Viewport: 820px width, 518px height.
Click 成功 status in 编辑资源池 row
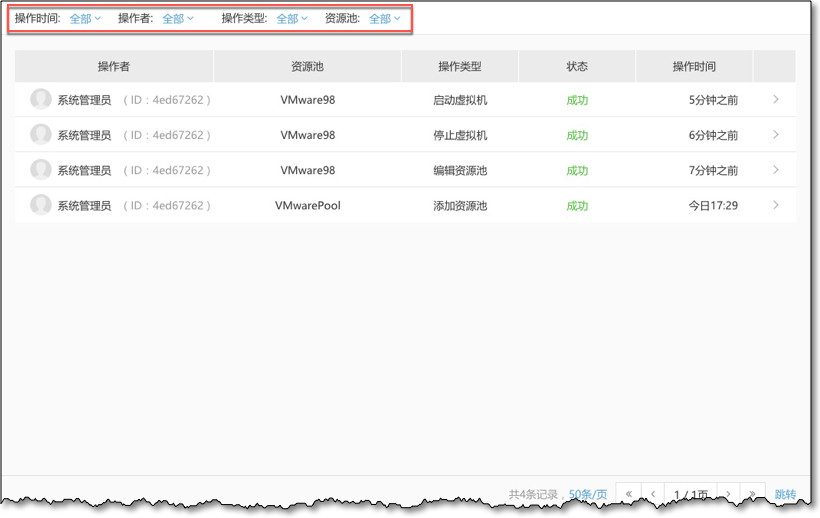(577, 170)
